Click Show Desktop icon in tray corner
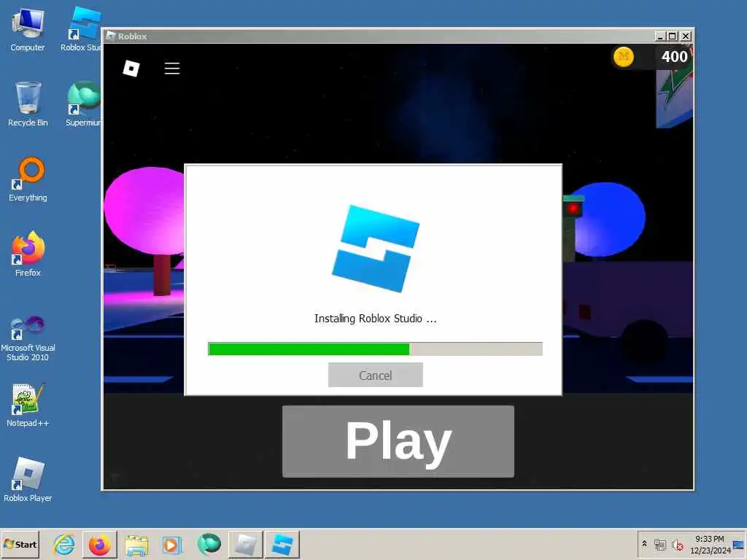 739,544
